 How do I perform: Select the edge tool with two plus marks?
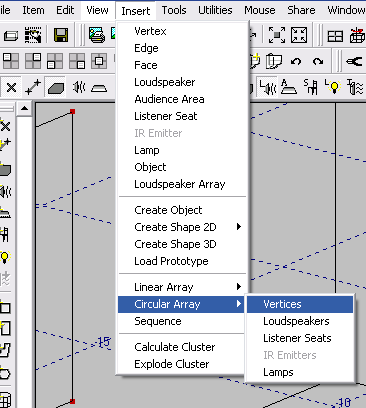click(x=33, y=87)
